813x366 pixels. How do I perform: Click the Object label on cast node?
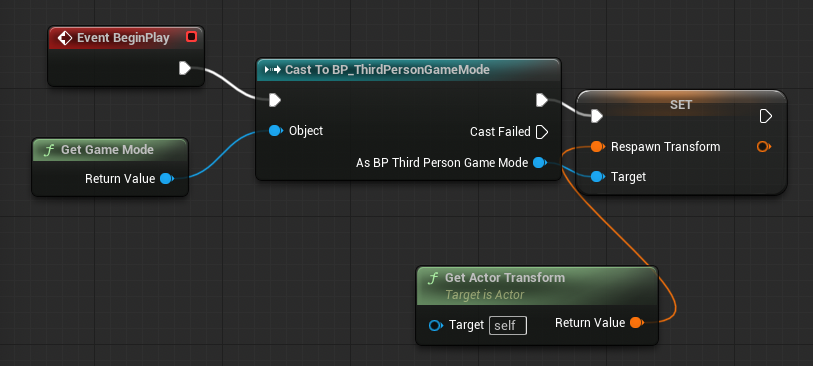click(306, 131)
